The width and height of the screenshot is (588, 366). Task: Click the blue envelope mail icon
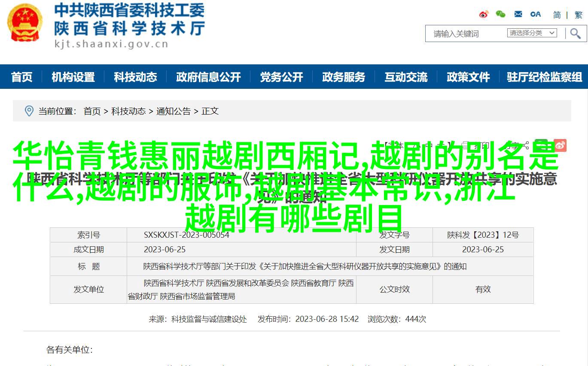tap(518, 14)
